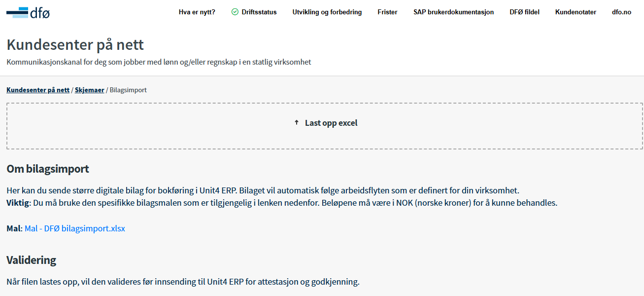Open the Driftsstatus text link
This screenshot has height=296, width=644.
coord(259,12)
